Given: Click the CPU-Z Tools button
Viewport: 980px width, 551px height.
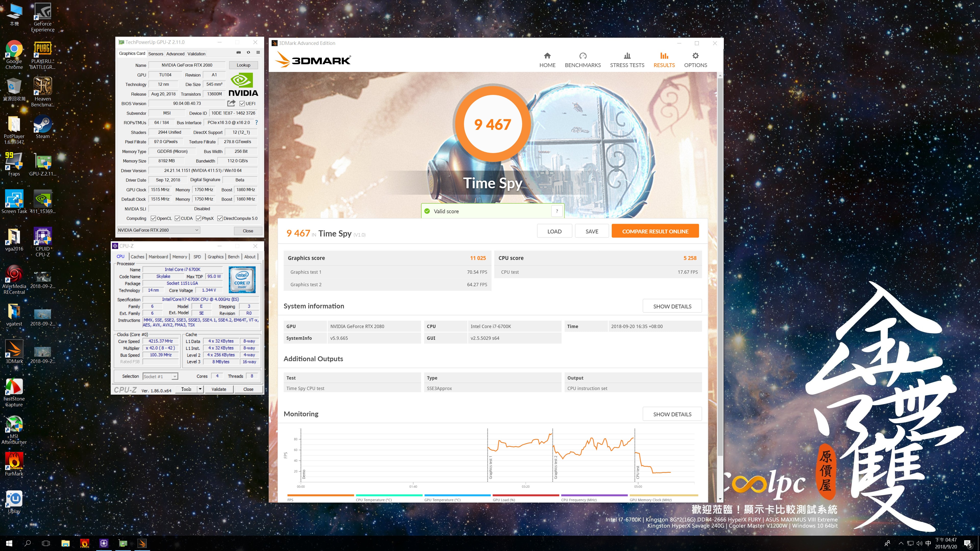Looking at the screenshot, I should [x=186, y=389].
